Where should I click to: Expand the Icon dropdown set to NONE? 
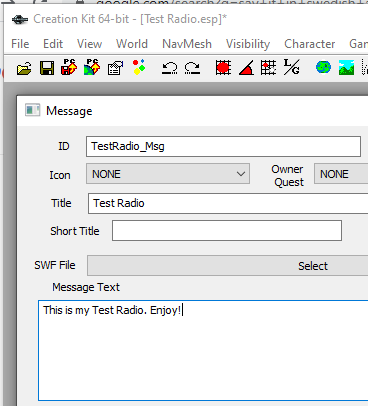(x=168, y=174)
